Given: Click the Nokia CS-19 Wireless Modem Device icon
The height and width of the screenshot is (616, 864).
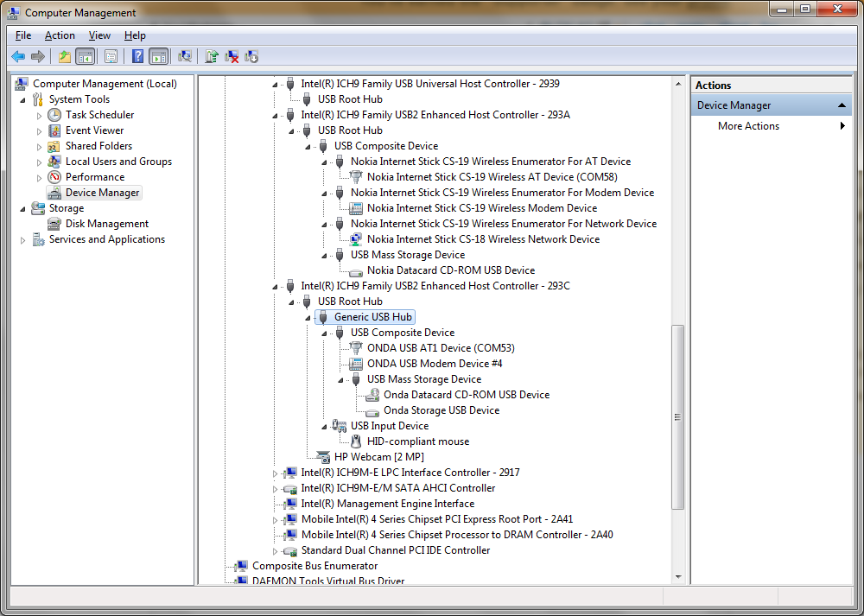Looking at the screenshot, I should point(356,208).
